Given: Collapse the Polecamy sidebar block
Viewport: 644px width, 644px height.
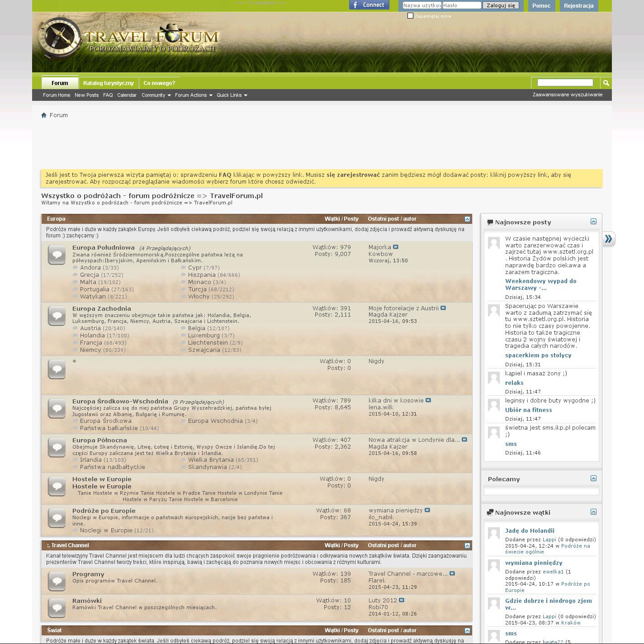Looking at the screenshot, I should pos(593,478).
